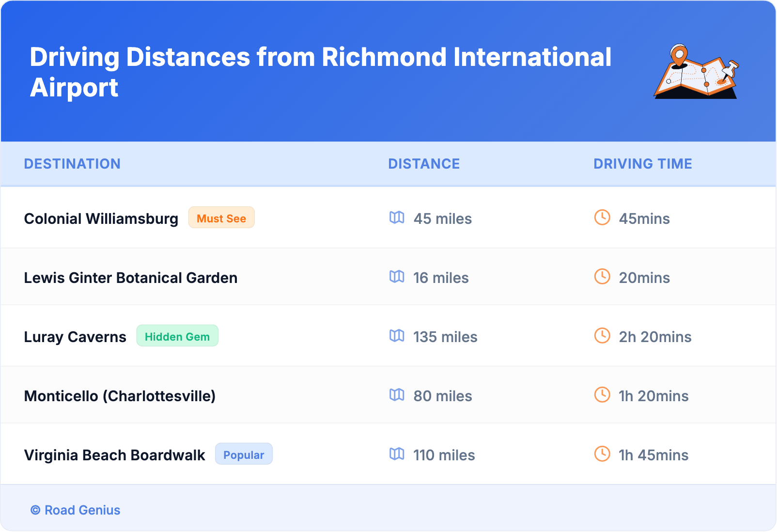Select the Must See badge
This screenshot has height=532, width=777.
point(221,218)
